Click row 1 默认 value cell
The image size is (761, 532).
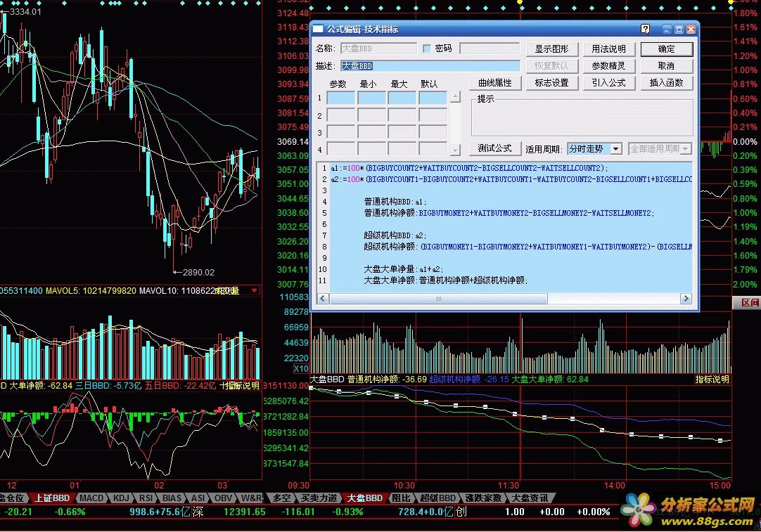tap(433, 98)
